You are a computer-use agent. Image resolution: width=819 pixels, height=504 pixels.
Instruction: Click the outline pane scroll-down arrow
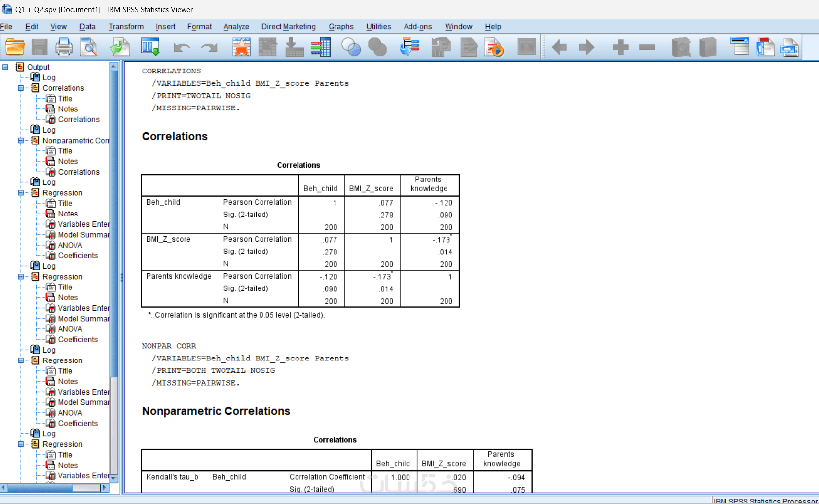click(114, 478)
